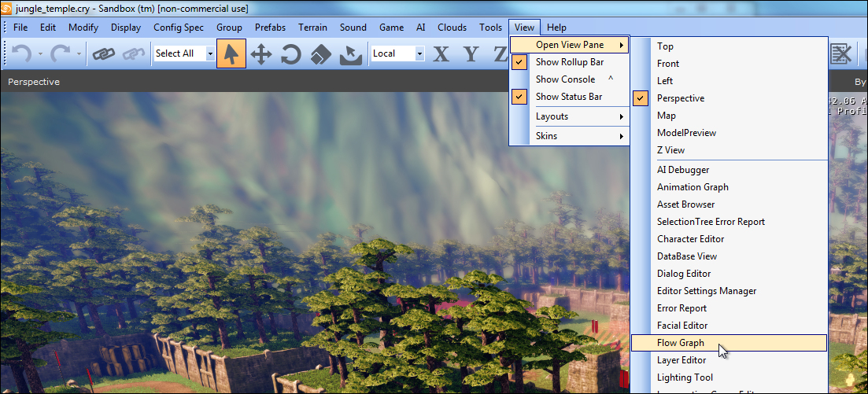This screenshot has width=868, height=394.
Task: Open the AI Debugger pane
Action: [x=729, y=169]
